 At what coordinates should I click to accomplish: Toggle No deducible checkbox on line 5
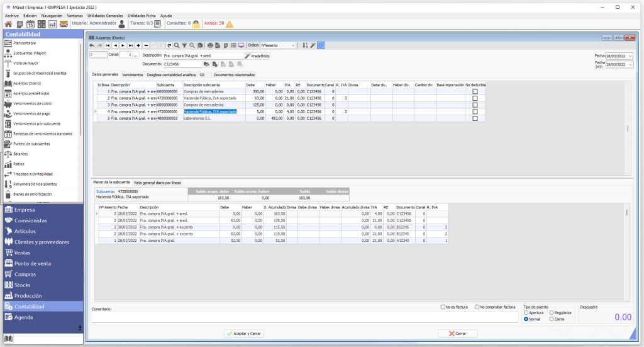click(475, 118)
